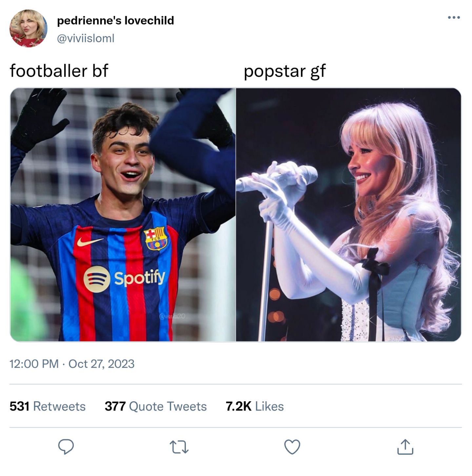Click the 12:00 PM timestamp
The height and width of the screenshot is (476, 472).
click(34, 364)
